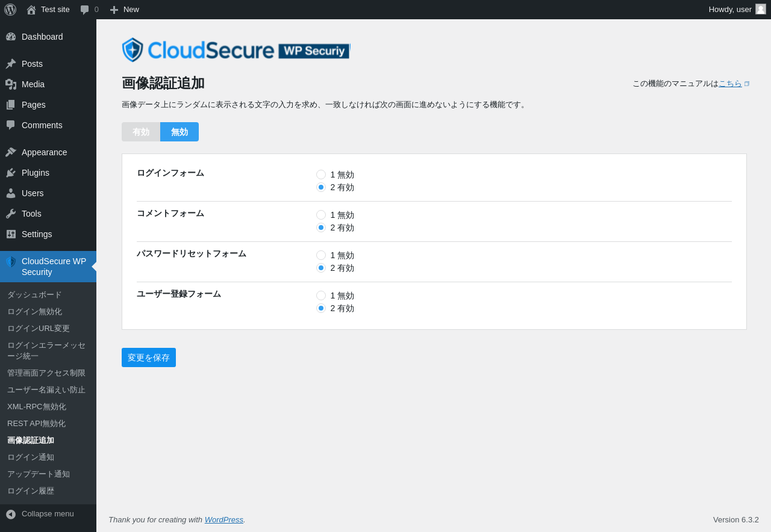Open REST API無効化 submenu item

48,424
